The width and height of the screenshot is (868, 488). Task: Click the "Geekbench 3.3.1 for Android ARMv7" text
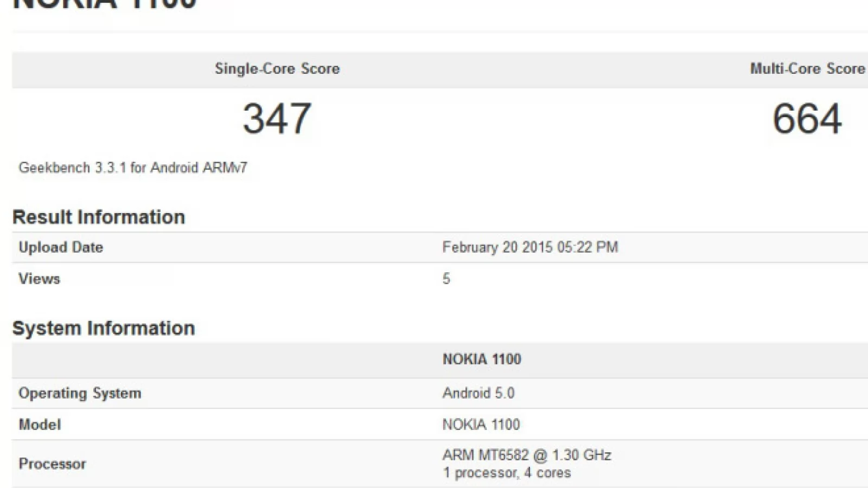click(x=133, y=168)
